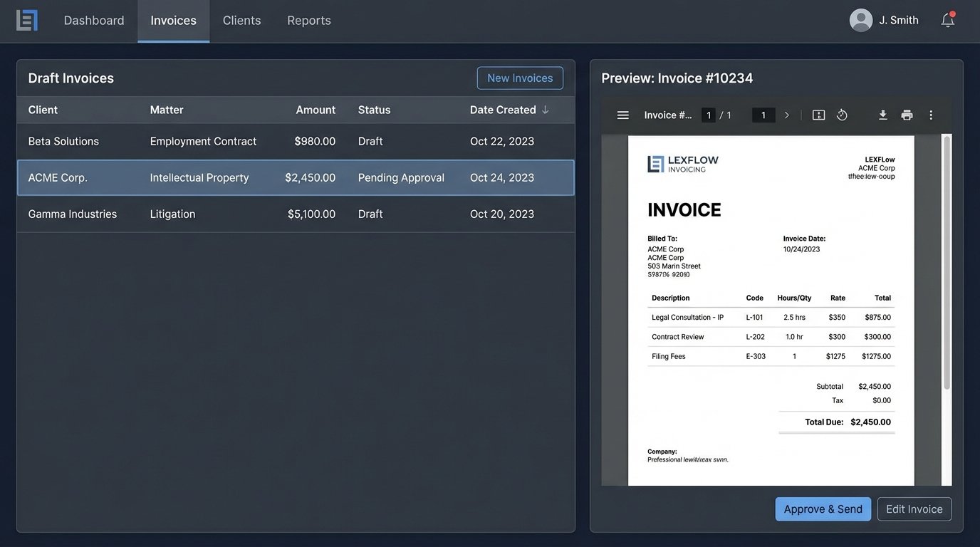The image size is (980, 547).
Task: Open the Clients section
Action: pos(241,19)
